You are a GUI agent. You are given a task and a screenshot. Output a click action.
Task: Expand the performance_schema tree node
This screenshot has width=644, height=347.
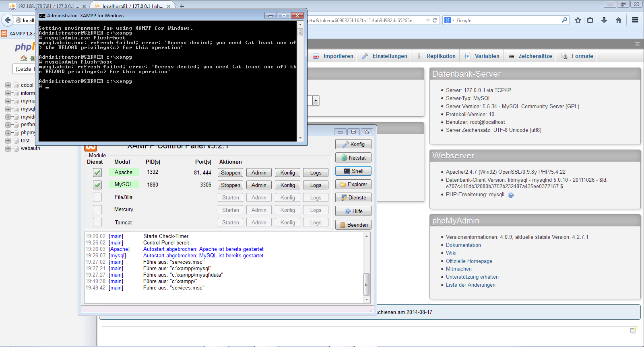point(8,125)
